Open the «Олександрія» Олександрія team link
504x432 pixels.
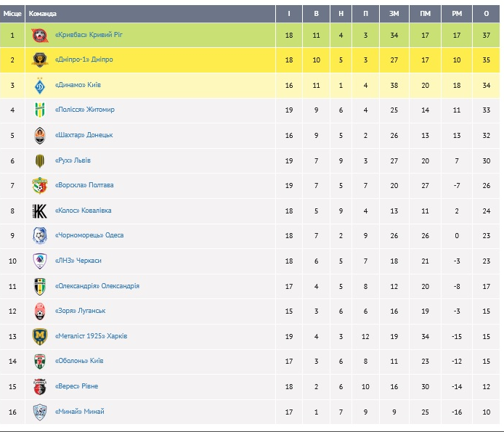pyautogui.click(x=97, y=286)
